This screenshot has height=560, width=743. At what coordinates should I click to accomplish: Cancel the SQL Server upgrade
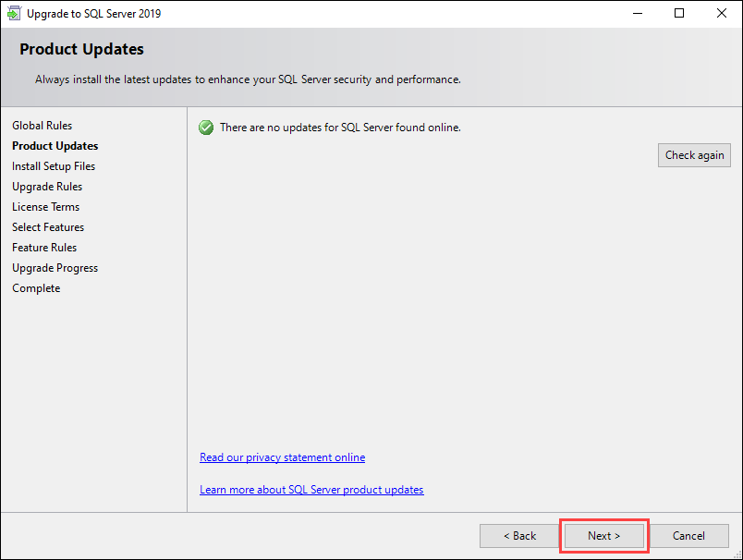pyautogui.click(x=688, y=536)
